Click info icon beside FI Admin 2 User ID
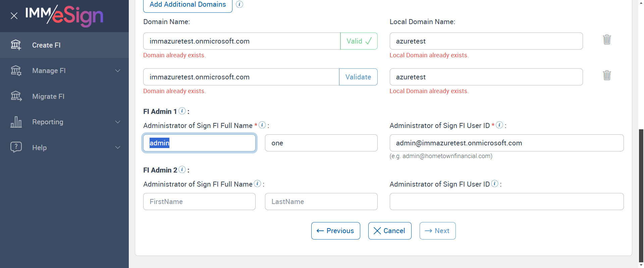 point(495,184)
